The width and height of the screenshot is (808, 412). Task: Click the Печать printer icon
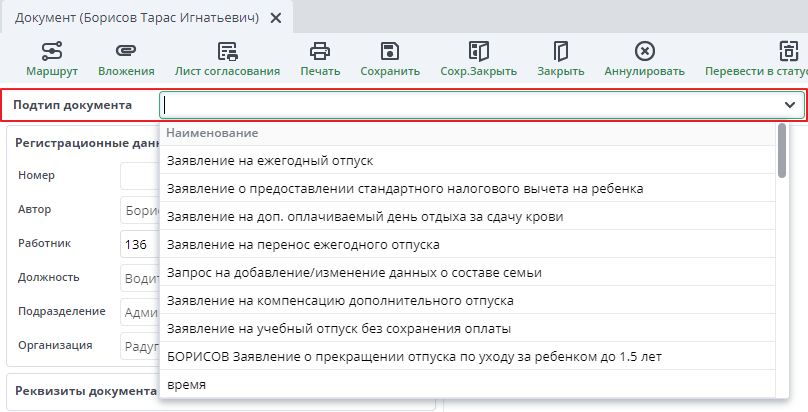(320, 52)
